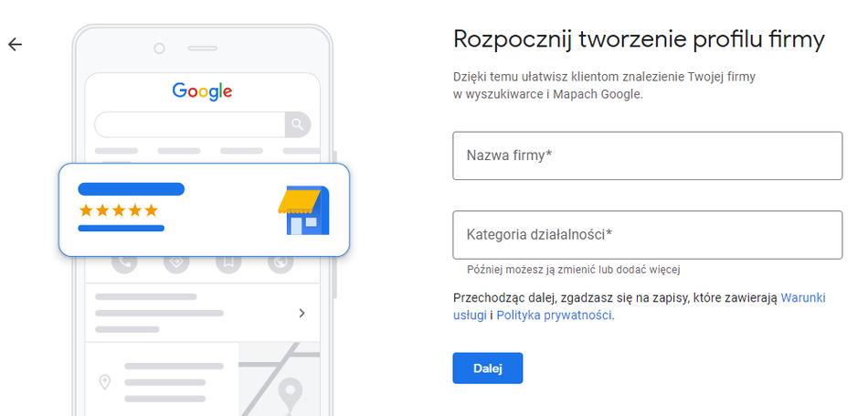This screenshot has width=868, height=416.
Task: Click the back arrow
Action: tap(15, 44)
